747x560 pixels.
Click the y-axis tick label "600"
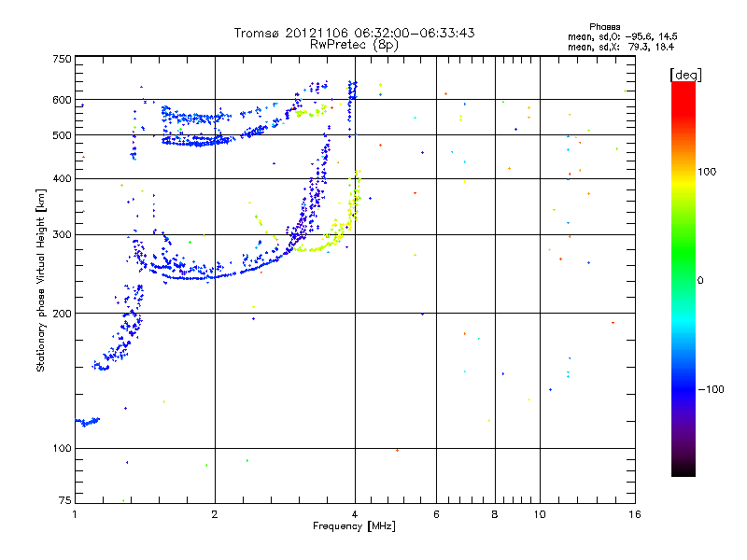pos(63,100)
